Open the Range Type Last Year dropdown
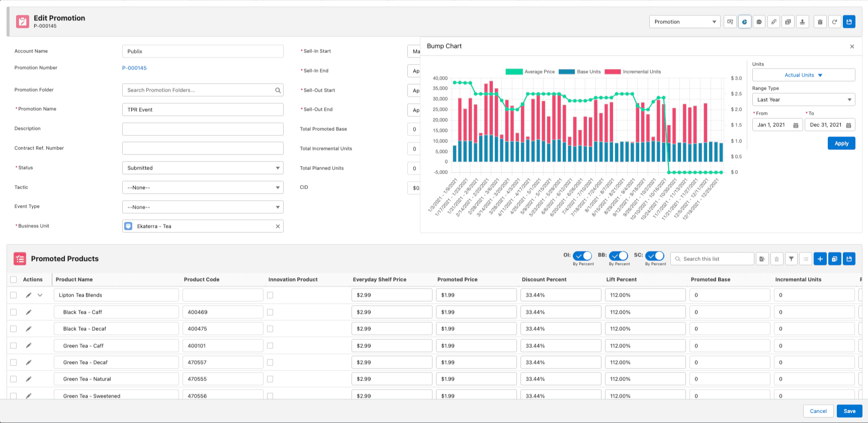 point(803,100)
